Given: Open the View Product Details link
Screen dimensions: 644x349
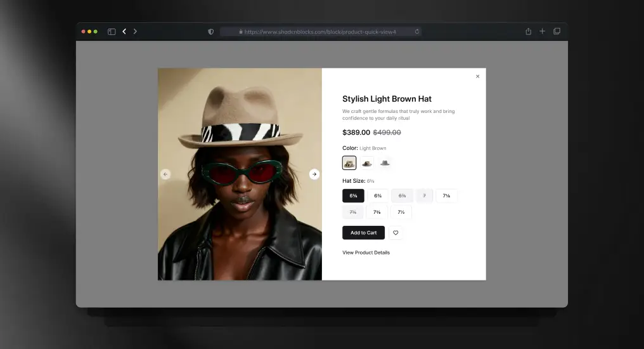Looking at the screenshot, I should (x=366, y=253).
